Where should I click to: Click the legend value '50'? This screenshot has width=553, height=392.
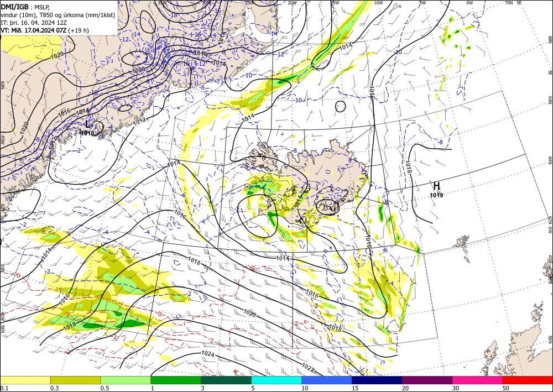pyautogui.click(x=506, y=388)
